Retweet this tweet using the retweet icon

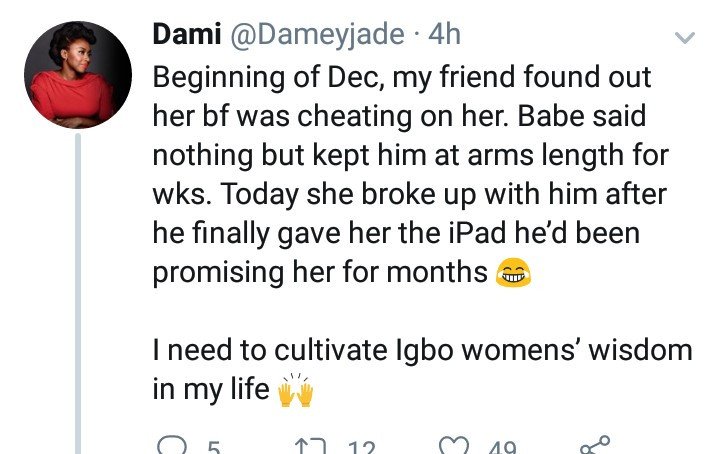point(310,446)
